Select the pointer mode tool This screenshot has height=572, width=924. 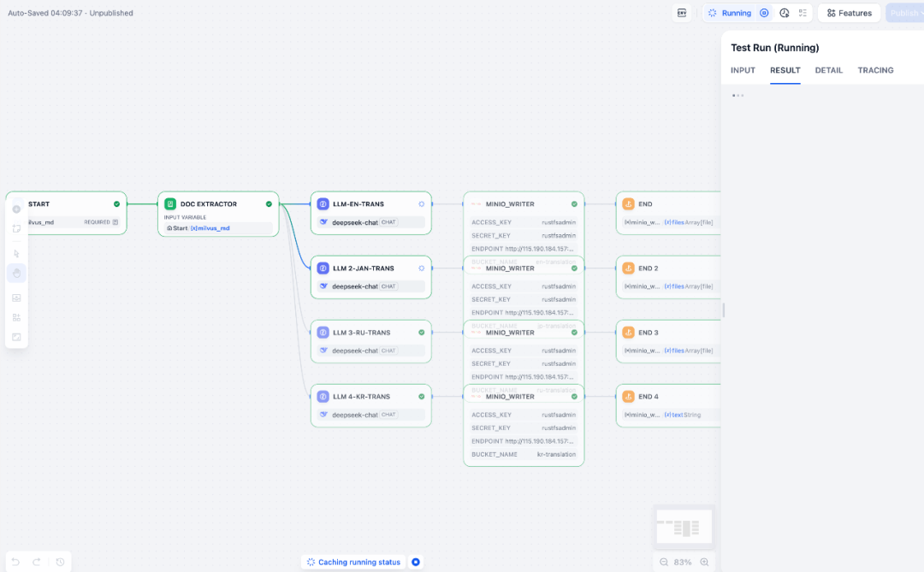point(16,253)
